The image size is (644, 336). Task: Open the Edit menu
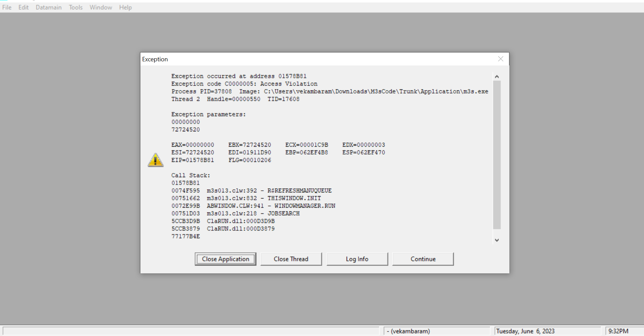pos(23,7)
